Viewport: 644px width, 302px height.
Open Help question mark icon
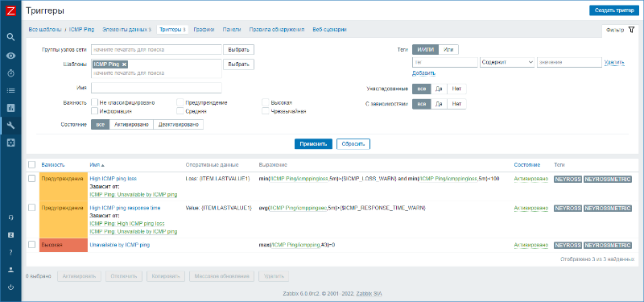click(x=11, y=252)
